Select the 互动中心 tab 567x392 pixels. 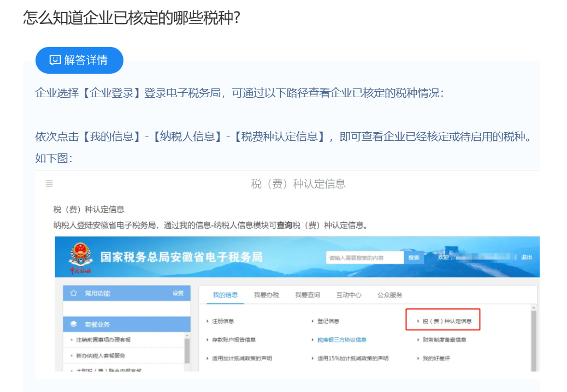point(349,295)
